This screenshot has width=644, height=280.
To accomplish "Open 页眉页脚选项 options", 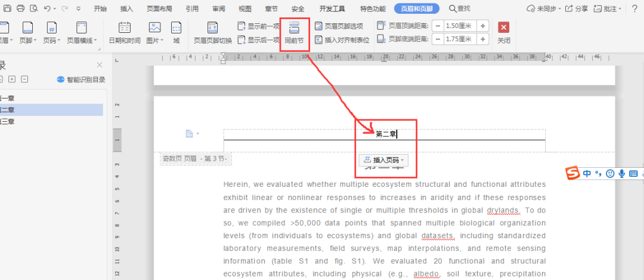I will pos(339,26).
